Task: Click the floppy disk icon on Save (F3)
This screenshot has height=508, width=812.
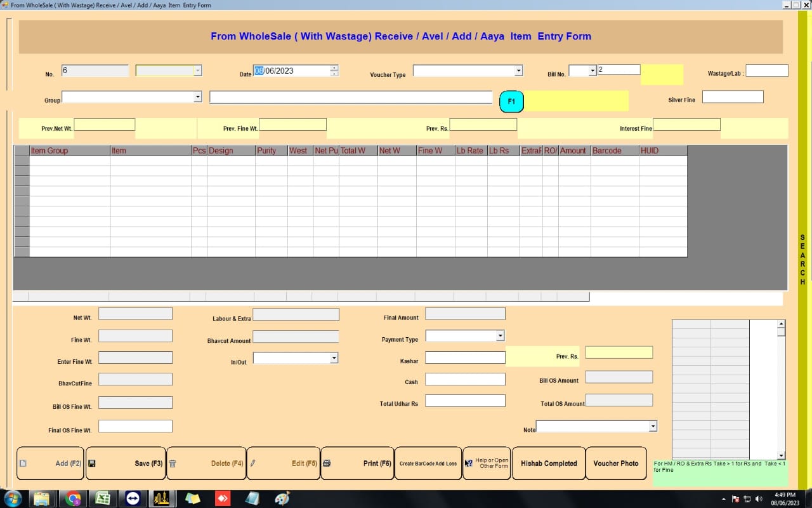Action: [x=91, y=463]
